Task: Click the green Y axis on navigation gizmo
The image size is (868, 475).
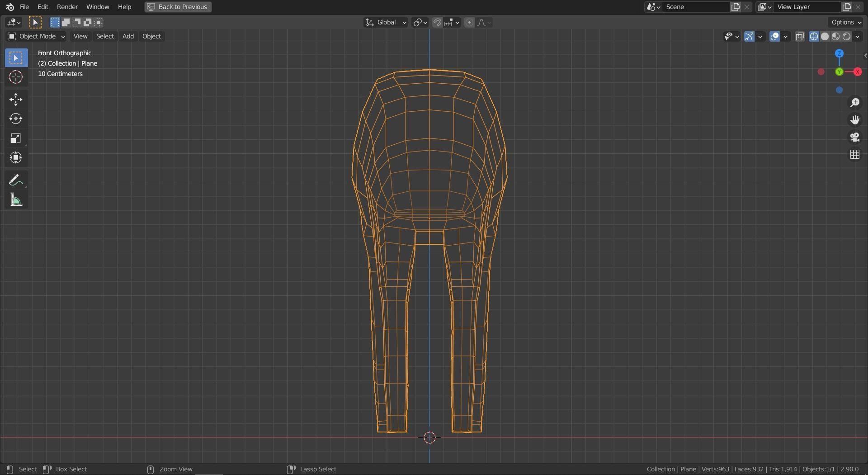Action: click(840, 72)
